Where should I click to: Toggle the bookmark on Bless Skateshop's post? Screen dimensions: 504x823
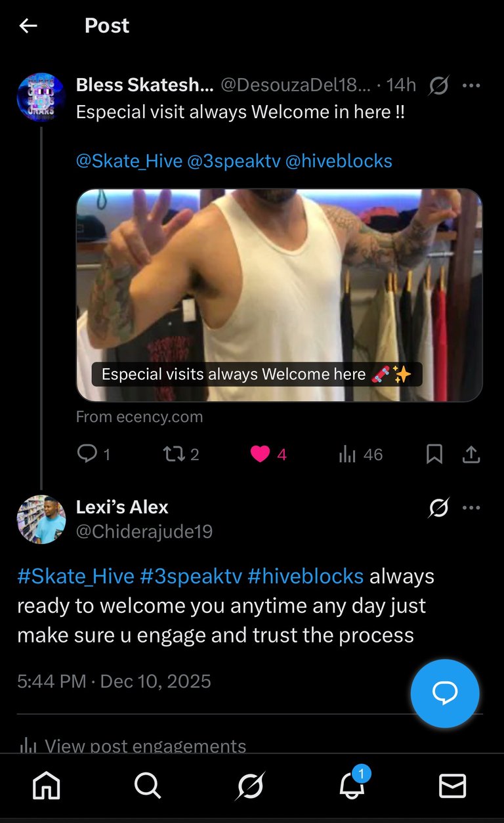tap(434, 454)
